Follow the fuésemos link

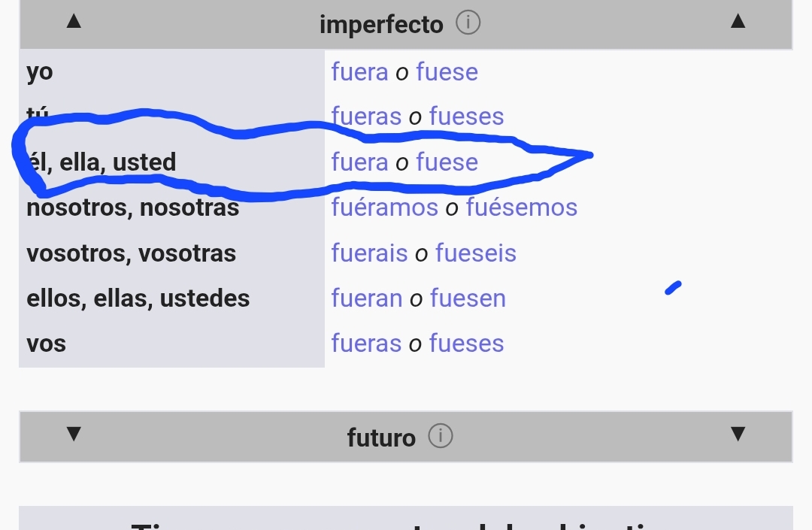coord(521,207)
